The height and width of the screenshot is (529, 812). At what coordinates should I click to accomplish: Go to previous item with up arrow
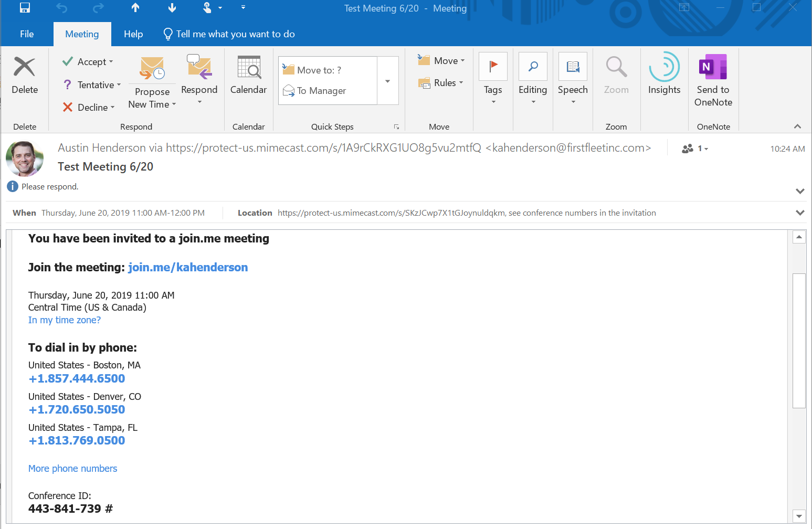135,7
